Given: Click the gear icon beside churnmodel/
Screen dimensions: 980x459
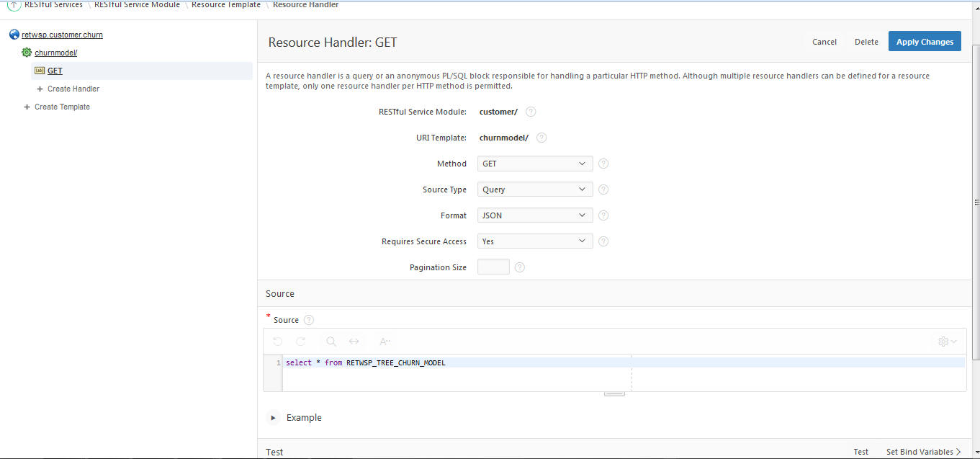Looking at the screenshot, I should [27, 53].
